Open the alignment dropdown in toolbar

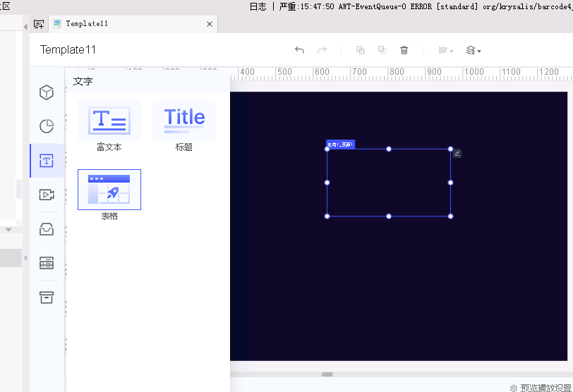(446, 50)
